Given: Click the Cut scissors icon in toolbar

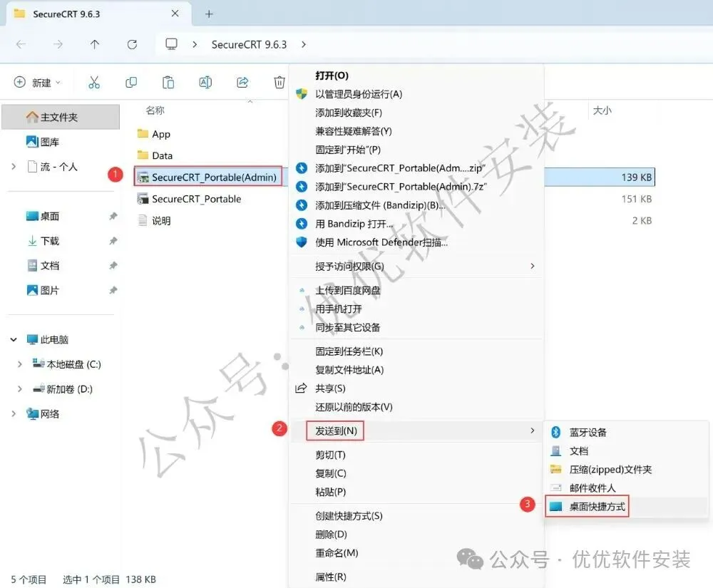Looking at the screenshot, I should (94, 82).
